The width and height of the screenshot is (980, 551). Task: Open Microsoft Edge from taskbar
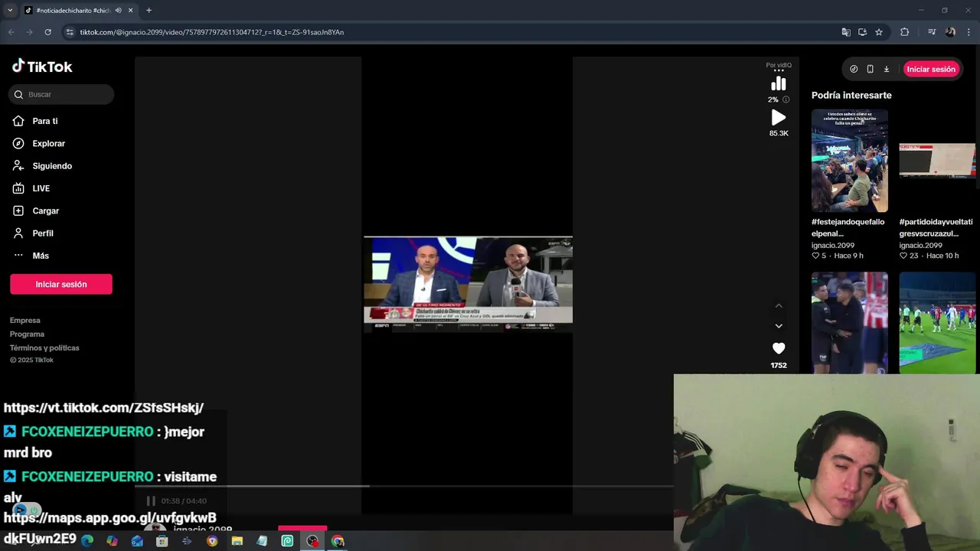[x=87, y=541]
